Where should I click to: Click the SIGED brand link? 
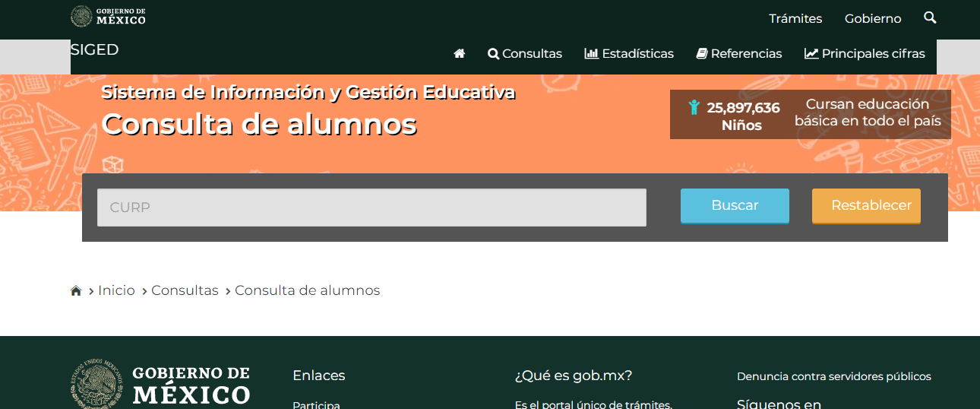(94, 49)
